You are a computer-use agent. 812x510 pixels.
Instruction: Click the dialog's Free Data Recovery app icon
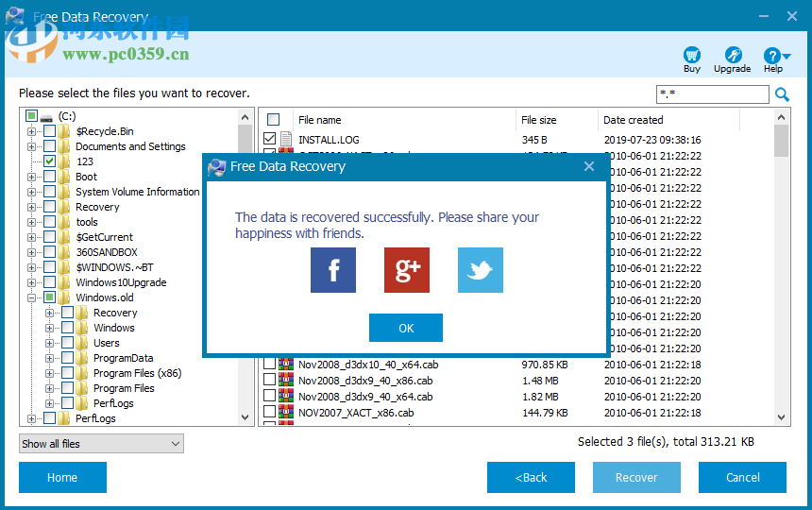[216, 167]
